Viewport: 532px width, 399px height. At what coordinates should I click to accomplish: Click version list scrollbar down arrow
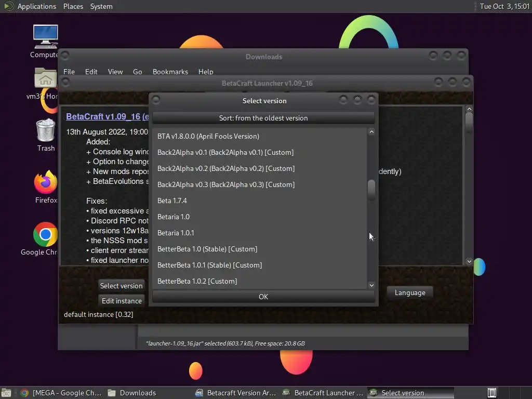point(371,285)
